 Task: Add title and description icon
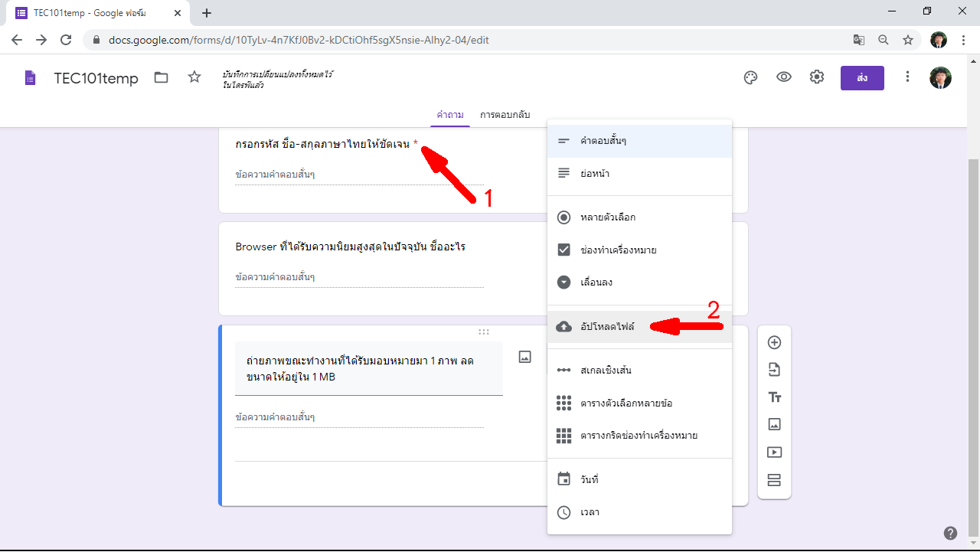774,397
